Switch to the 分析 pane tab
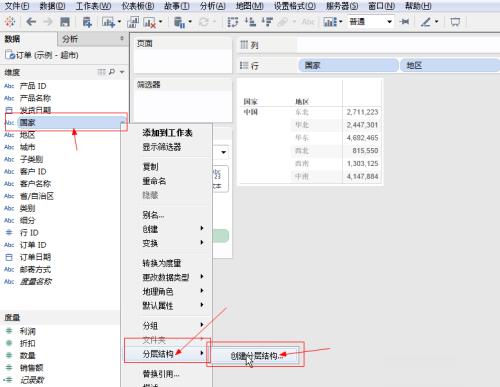 click(x=70, y=39)
